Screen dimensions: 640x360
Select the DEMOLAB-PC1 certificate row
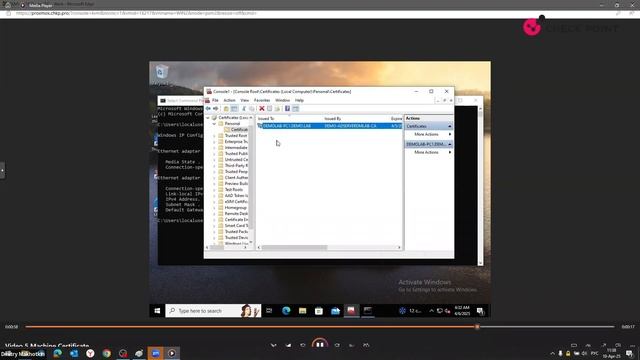[329, 126]
